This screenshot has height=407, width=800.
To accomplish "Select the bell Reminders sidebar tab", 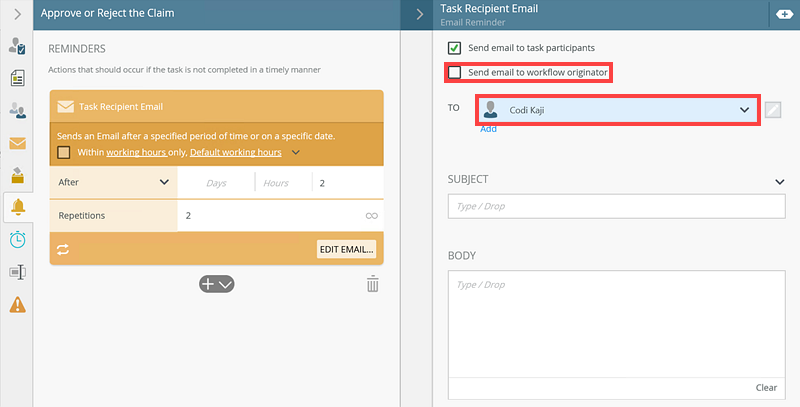I will (18, 207).
